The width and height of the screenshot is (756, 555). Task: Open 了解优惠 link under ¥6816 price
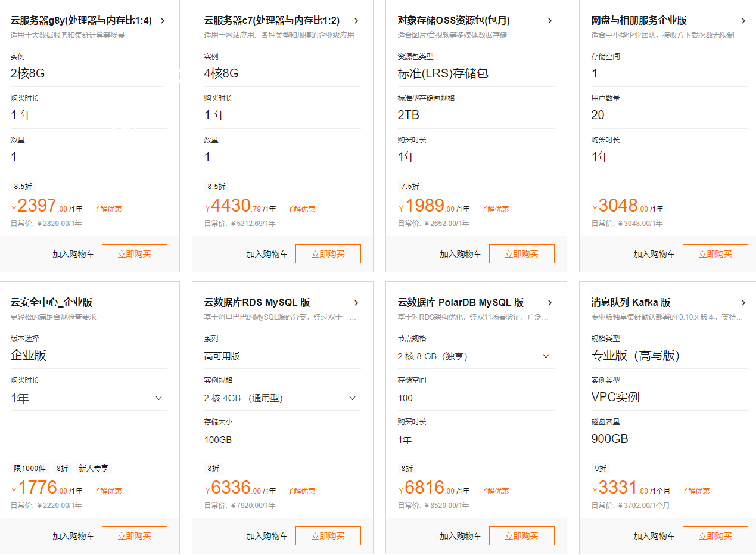[x=494, y=491]
